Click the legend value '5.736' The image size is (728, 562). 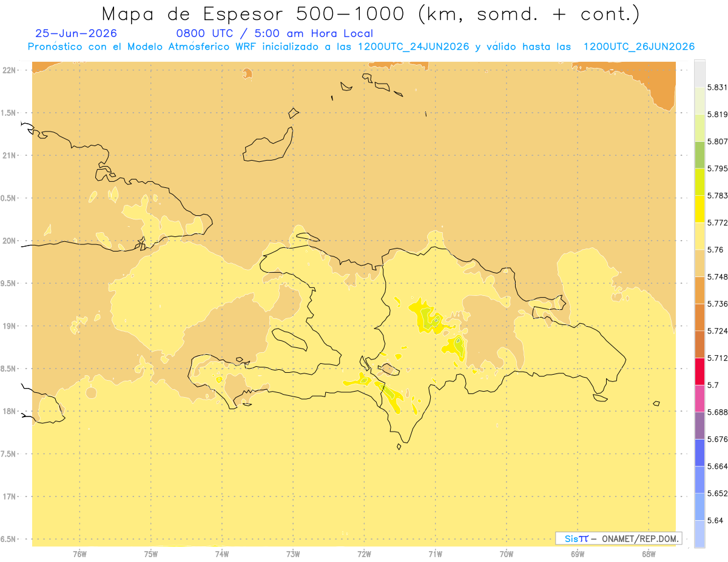point(717,304)
